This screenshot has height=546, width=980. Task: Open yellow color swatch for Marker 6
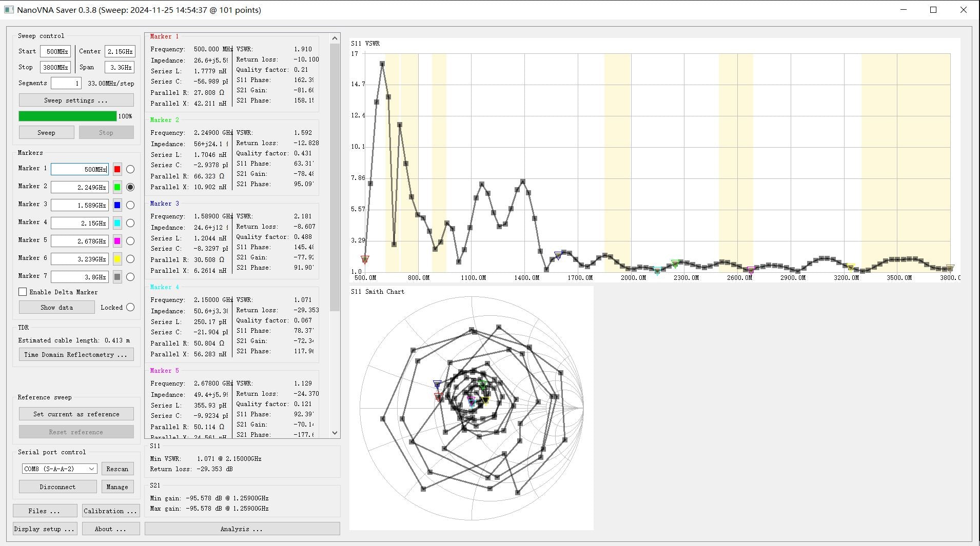click(x=117, y=259)
